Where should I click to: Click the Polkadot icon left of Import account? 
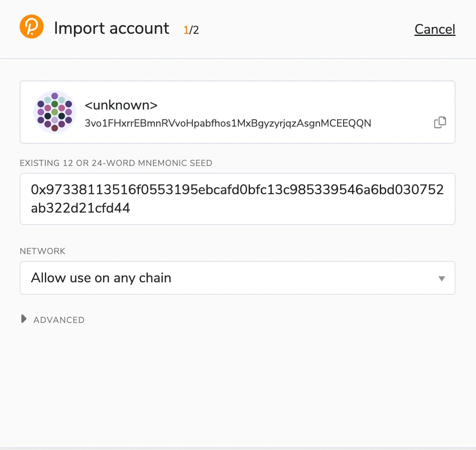click(x=31, y=26)
